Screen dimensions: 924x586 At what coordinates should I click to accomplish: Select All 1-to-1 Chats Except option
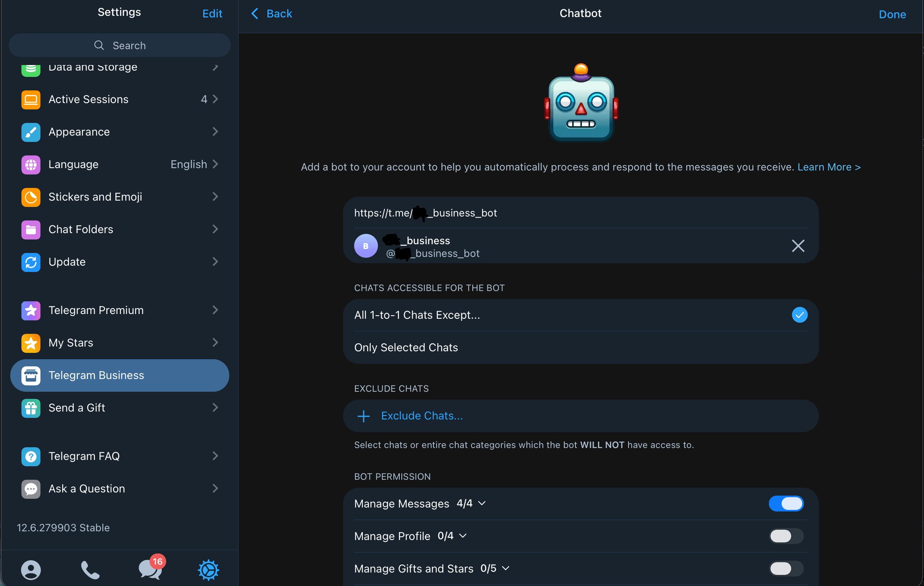coord(581,315)
